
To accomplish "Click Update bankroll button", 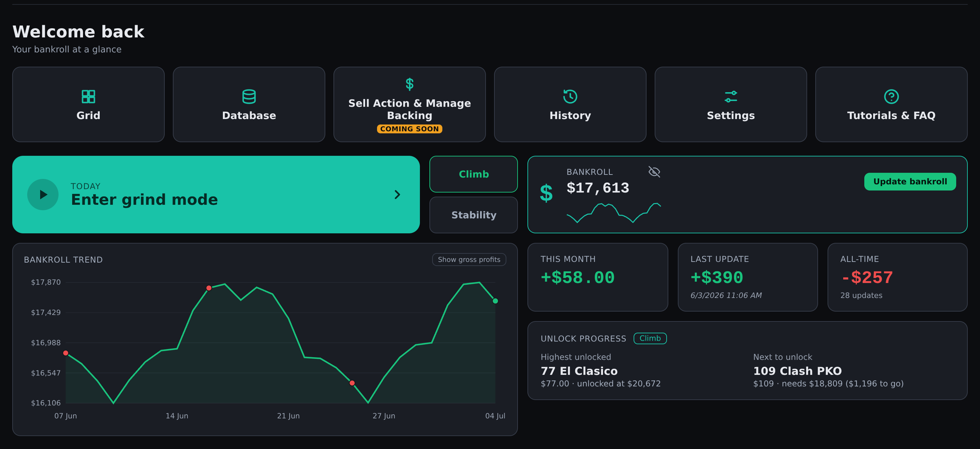I will coord(910,182).
